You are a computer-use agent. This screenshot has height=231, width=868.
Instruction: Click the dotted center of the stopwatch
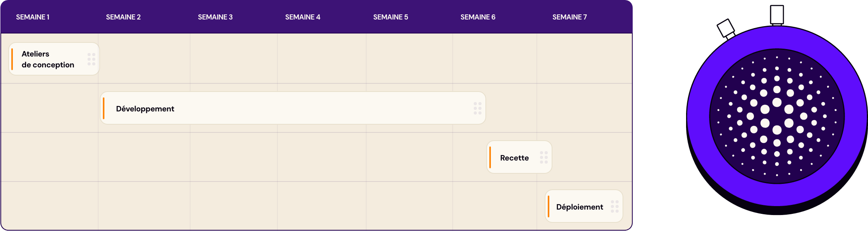[777, 116]
